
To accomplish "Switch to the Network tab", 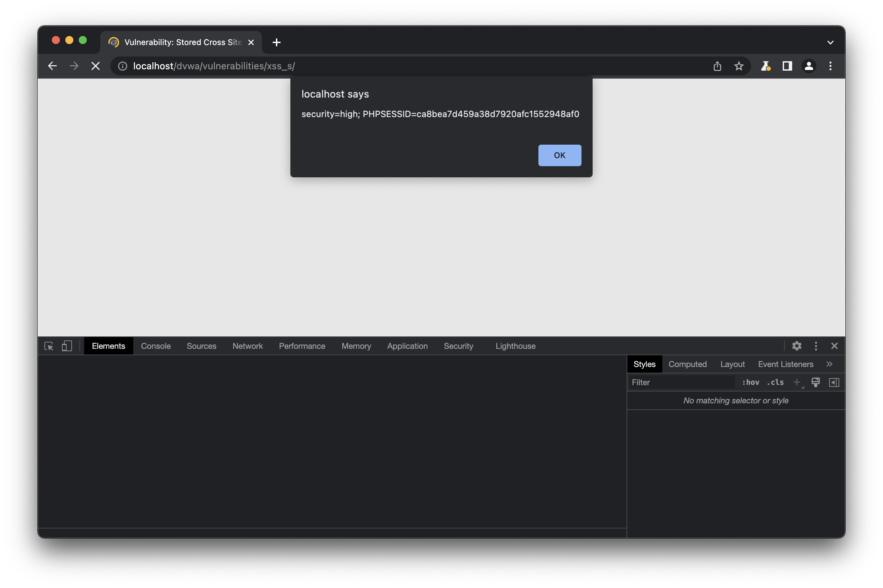I will pos(247,346).
